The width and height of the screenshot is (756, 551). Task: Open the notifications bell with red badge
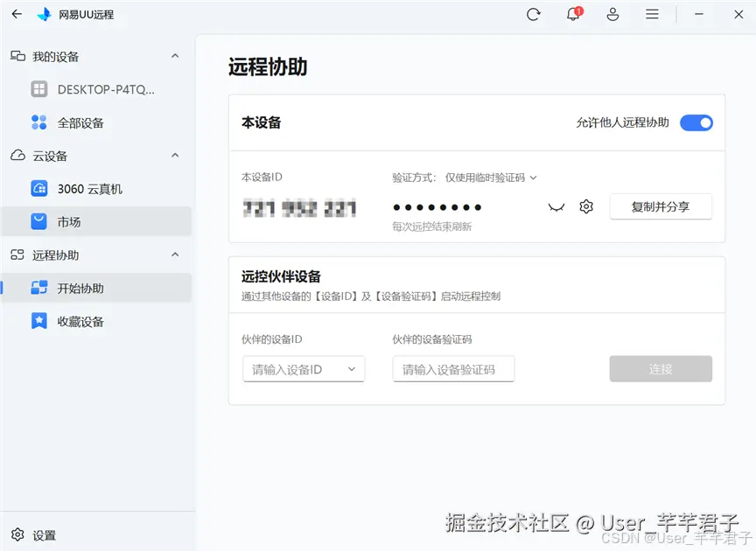coord(573,14)
